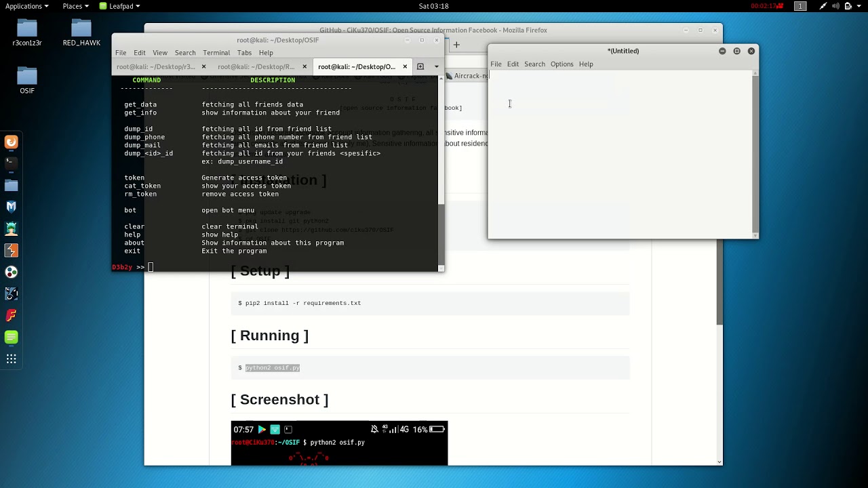868x488 pixels.
Task: Open the three-colored-dots icon in the dock
Action: click(11, 272)
